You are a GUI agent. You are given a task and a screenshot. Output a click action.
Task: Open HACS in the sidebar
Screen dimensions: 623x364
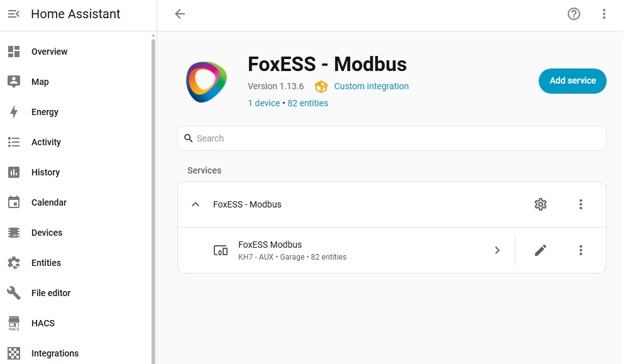pos(75,323)
